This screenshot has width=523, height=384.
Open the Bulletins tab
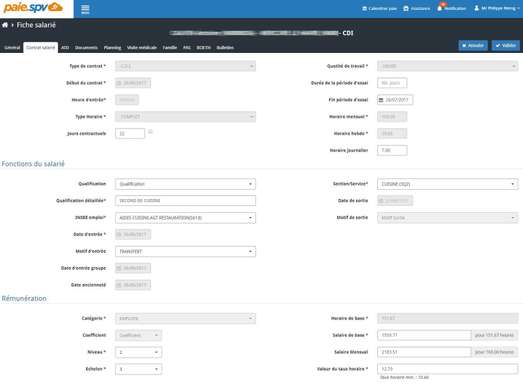point(225,47)
